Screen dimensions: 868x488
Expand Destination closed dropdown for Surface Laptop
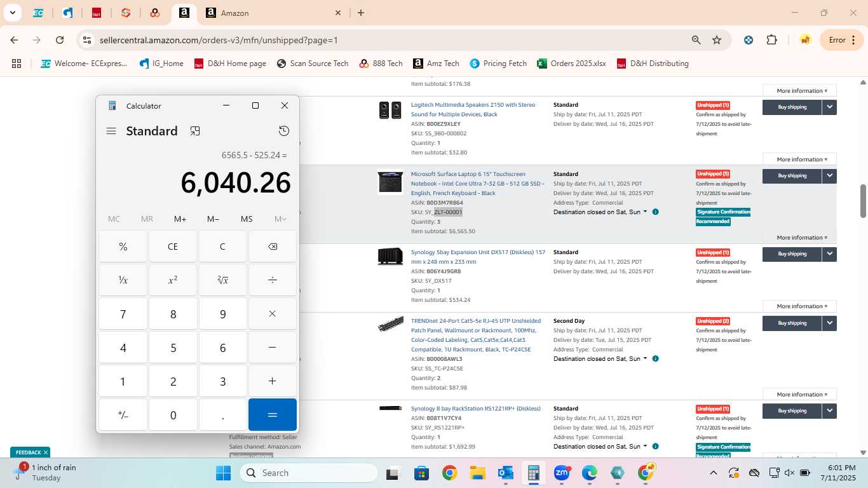tap(600, 212)
